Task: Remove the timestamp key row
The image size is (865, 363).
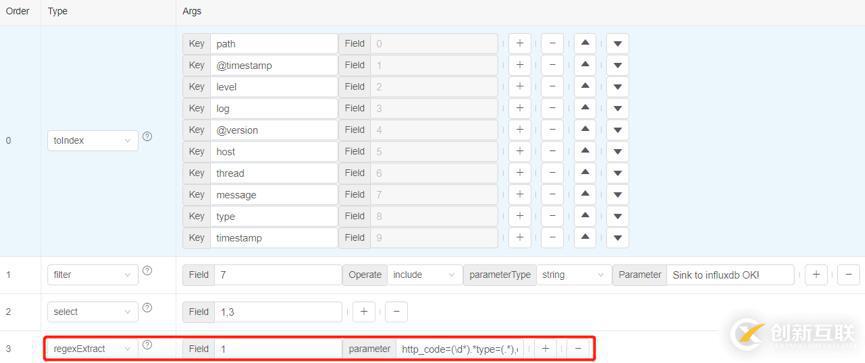Action: point(552,238)
